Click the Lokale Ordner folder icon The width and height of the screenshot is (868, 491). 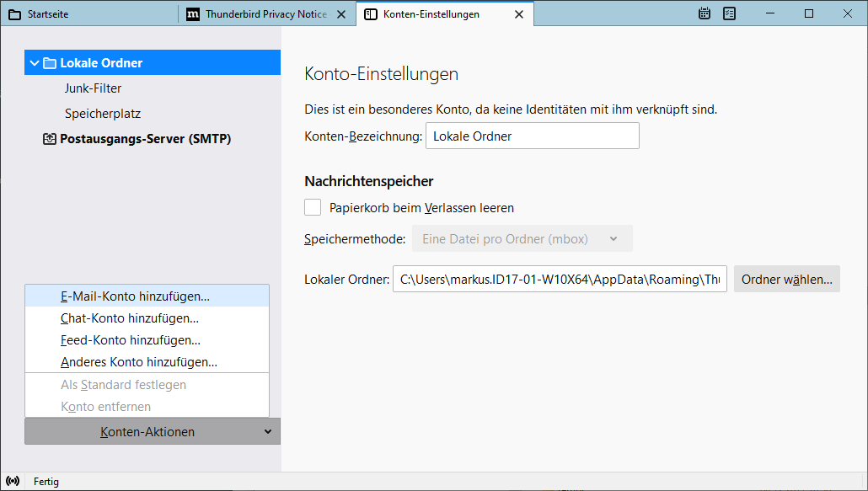coord(50,63)
